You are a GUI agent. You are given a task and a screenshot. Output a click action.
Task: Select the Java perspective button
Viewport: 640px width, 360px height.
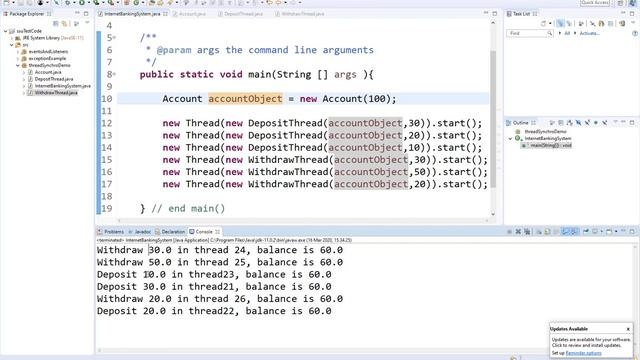[632, 3]
